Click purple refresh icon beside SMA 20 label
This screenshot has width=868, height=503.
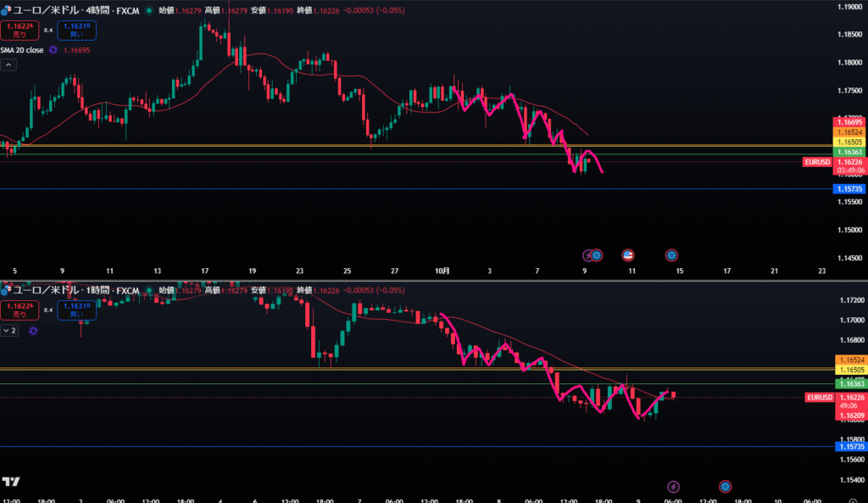pos(53,50)
